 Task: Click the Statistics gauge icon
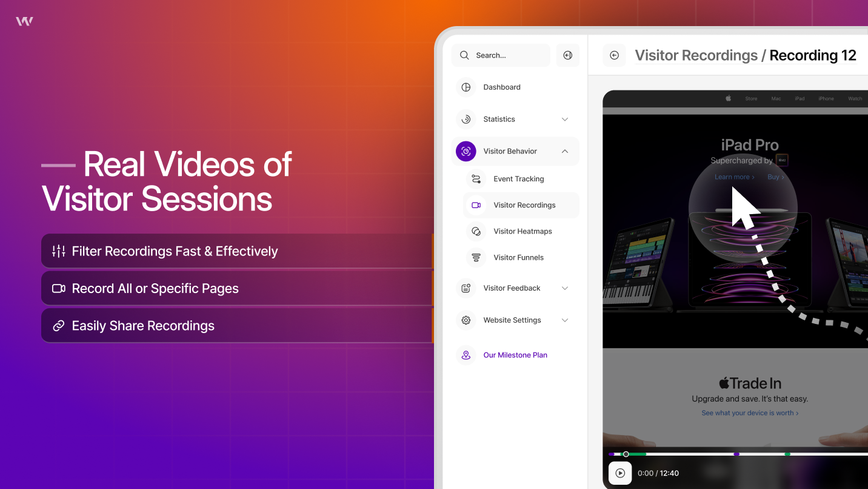coord(466,120)
